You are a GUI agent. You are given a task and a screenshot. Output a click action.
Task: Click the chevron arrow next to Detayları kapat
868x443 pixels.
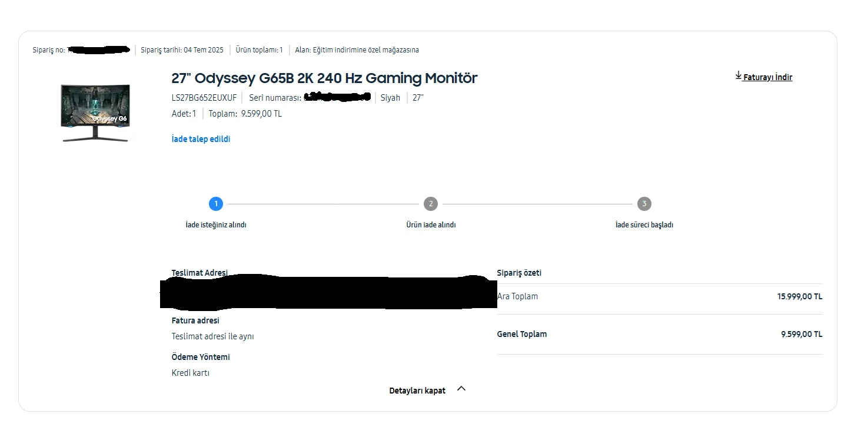tap(461, 389)
